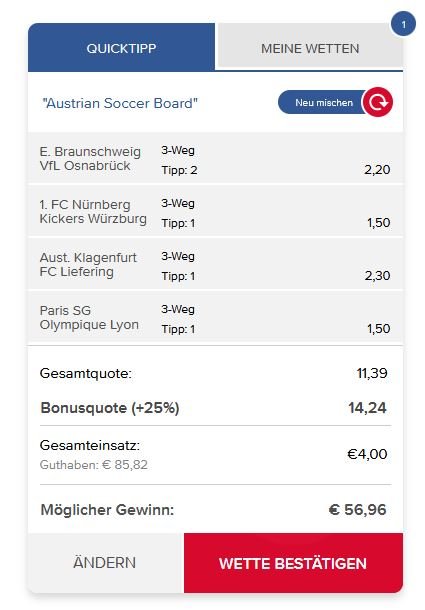
Task: Select the Paris SG vs Olympique Lyon row
Action: [215, 317]
